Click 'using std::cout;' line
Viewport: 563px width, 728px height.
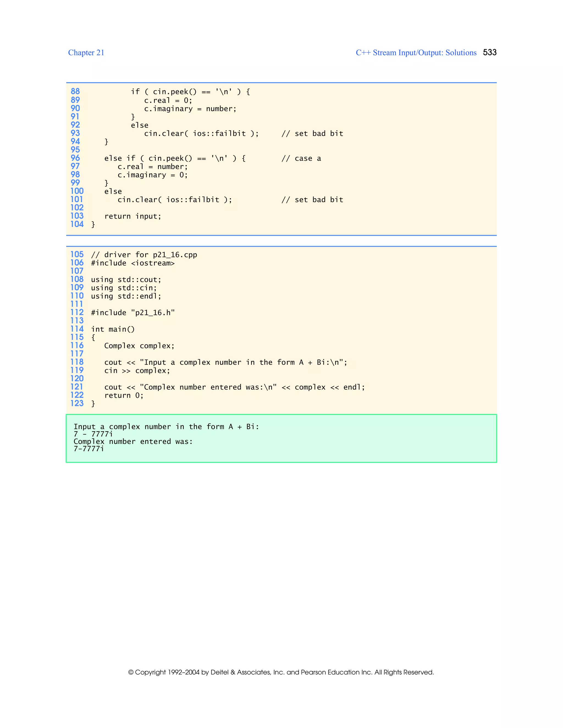[126, 280]
